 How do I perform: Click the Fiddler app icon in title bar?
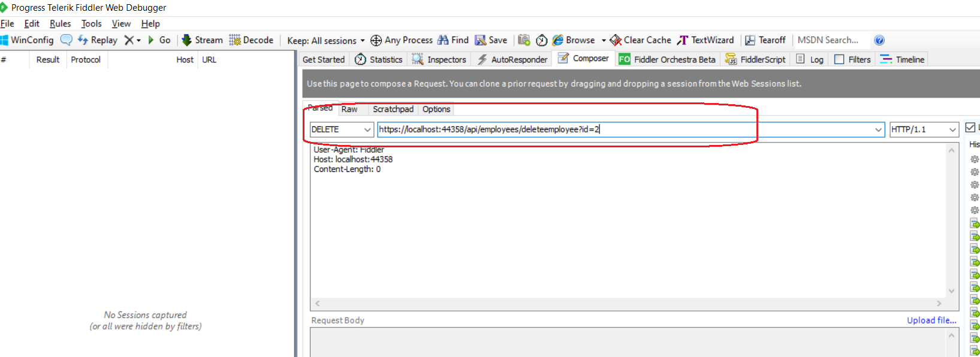coord(4,8)
